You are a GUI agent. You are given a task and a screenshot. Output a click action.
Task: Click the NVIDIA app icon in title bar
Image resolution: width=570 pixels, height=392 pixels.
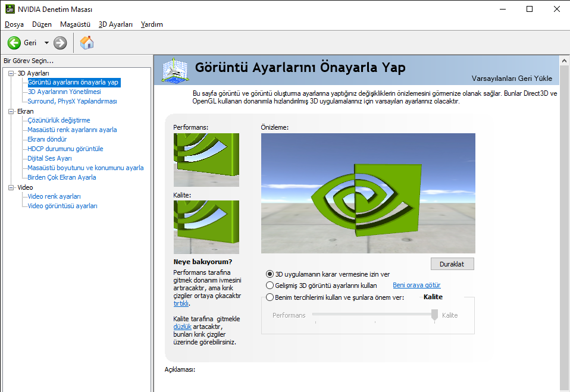pyautogui.click(x=10, y=9)
